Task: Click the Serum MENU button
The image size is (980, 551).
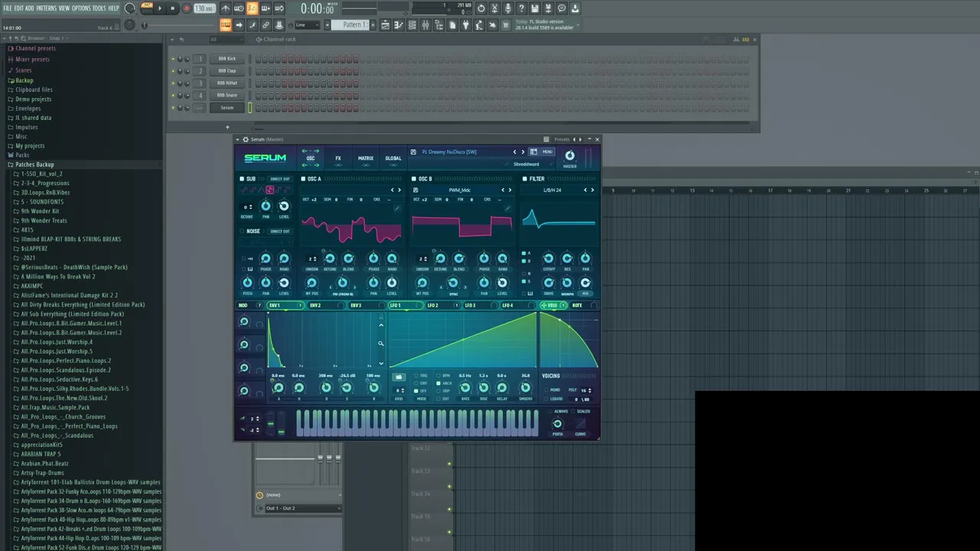Action: coord(547,152)
